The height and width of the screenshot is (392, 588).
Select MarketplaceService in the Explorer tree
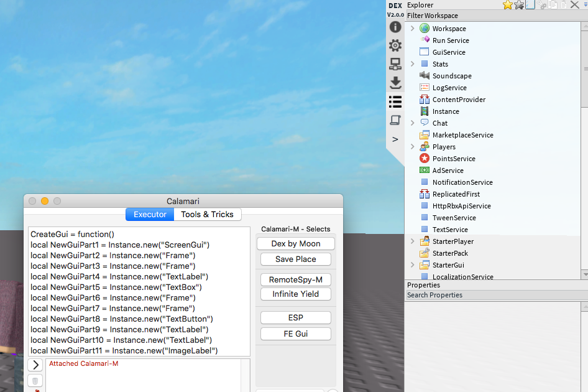462,135
